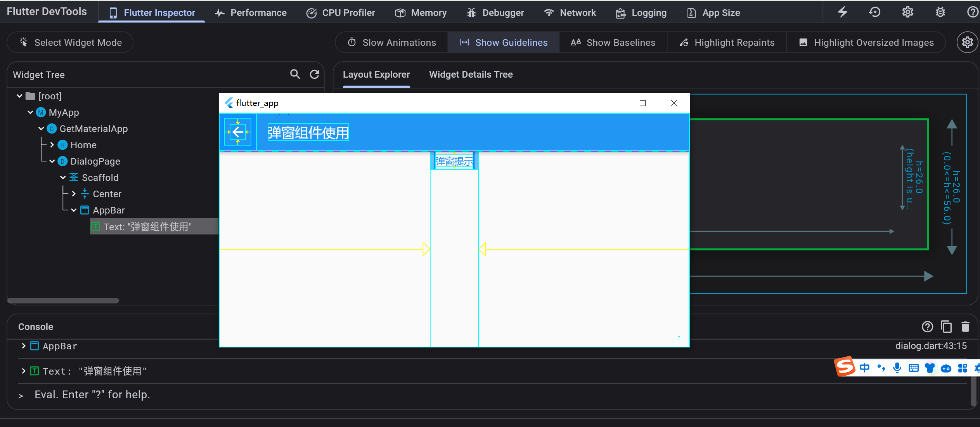Expand the Home node in widget tree

52,145
